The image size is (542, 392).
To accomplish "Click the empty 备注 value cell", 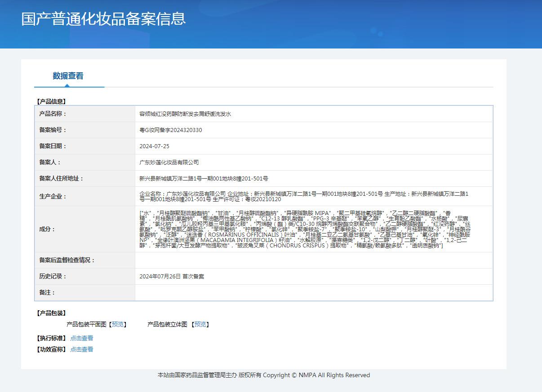I will click(313, 293).
